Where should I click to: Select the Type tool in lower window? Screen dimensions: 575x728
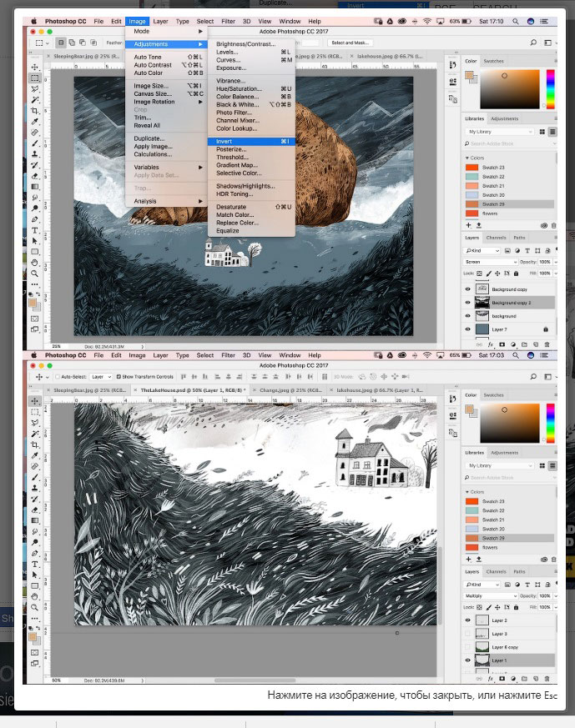click(35, 564)
